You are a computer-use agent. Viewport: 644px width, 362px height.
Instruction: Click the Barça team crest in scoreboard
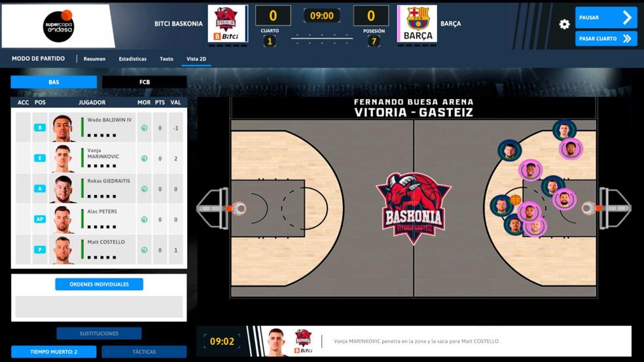pos(418,24)
